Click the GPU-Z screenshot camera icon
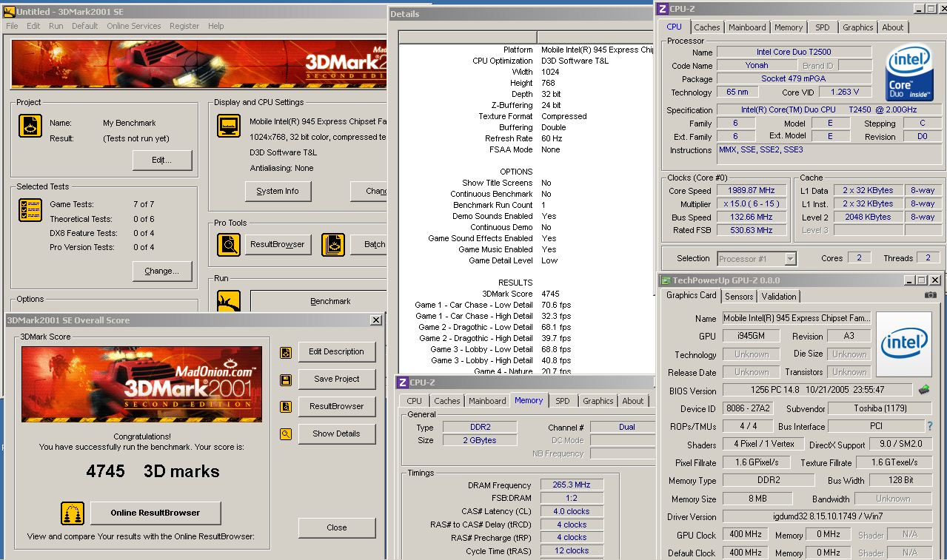This screenshot has height=560, width=947. click(x=931, y=295)
